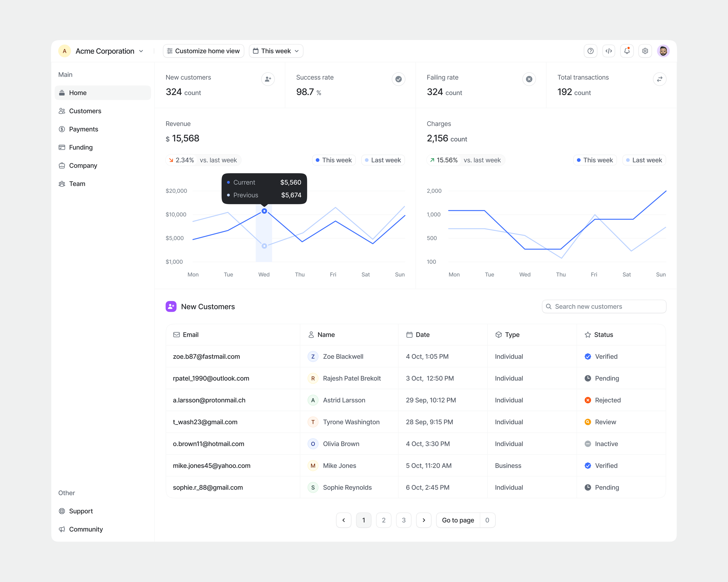Toggle Charges chart Last week series

644,160
